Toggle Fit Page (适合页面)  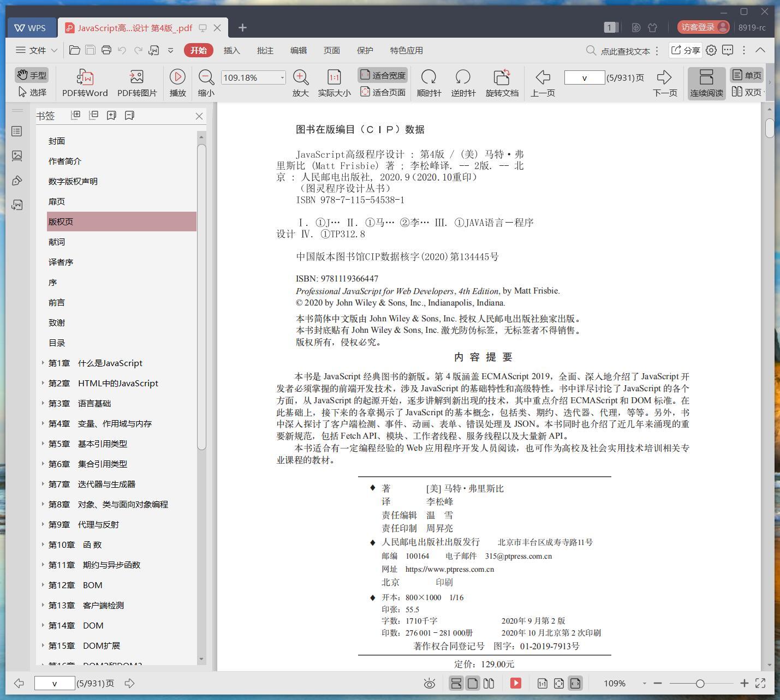pyautogui.click(x=383, y=92)
